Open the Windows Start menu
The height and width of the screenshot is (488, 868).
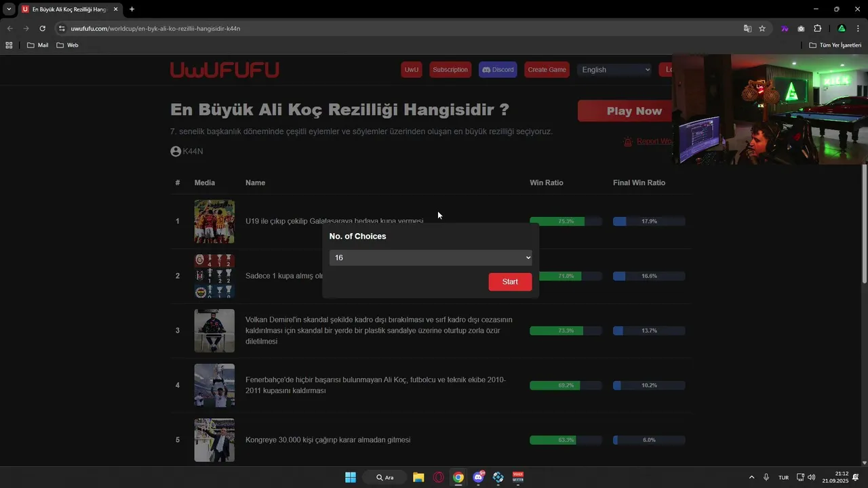click(x=351, y=477)
